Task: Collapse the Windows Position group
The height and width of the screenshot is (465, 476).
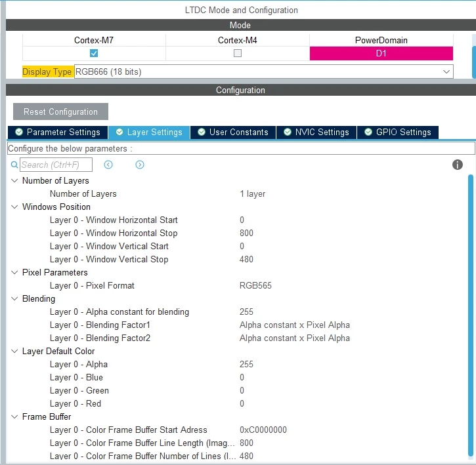Action: pyautogui.click(x=14, y=207)
